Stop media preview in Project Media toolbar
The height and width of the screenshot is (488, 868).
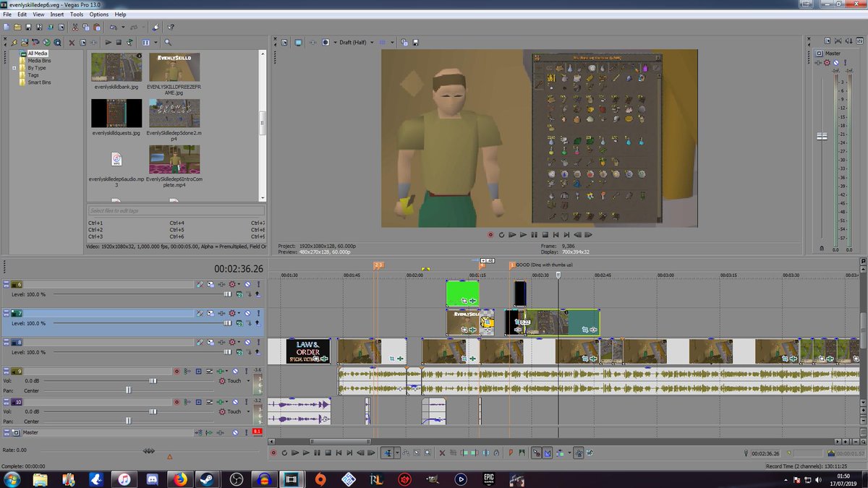[119, 42]
